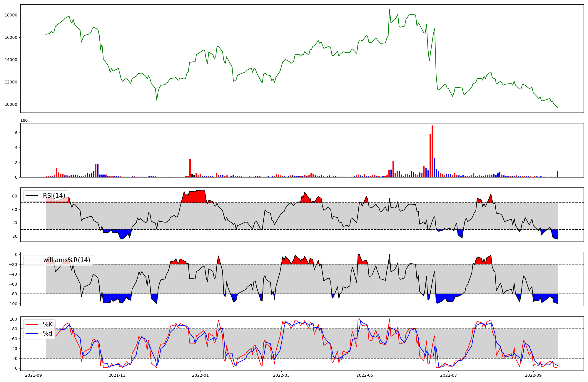
Task: Click the 1e6 volume scale exponent label
Action: [24, 120]
